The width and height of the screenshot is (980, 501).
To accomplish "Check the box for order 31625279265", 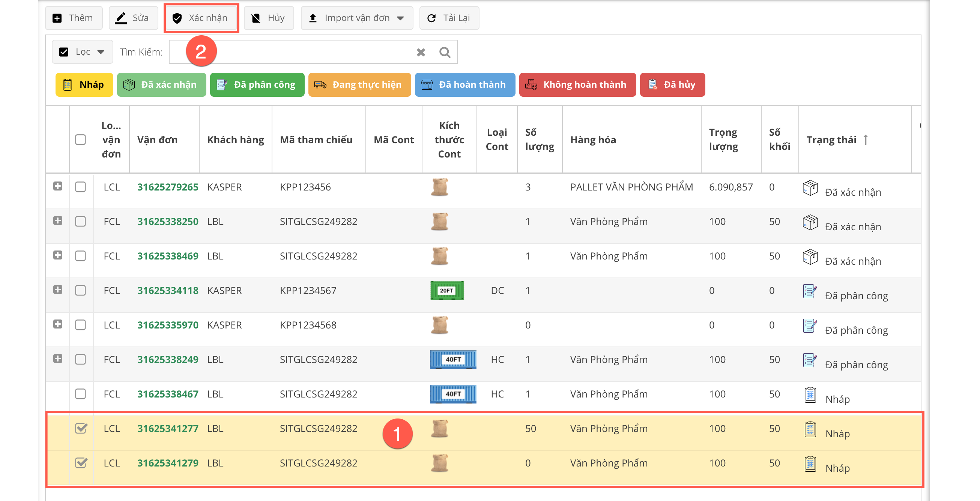I will (x=80, y=187).
